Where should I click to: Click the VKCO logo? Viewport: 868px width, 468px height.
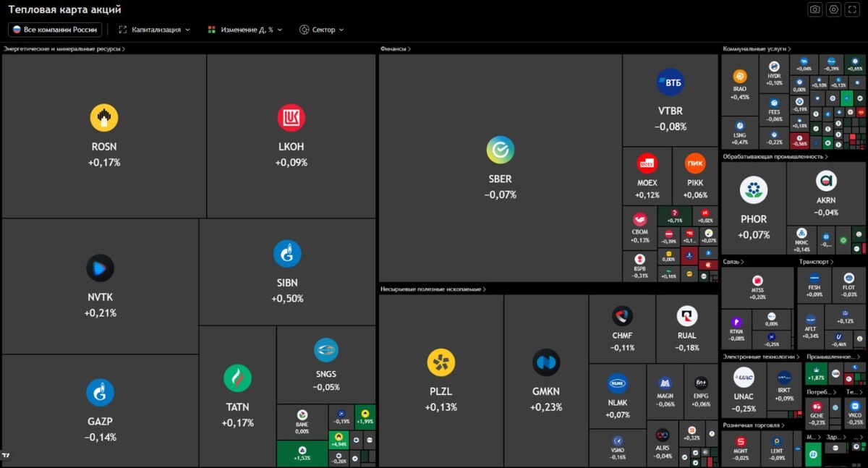(x=855, y=406)
